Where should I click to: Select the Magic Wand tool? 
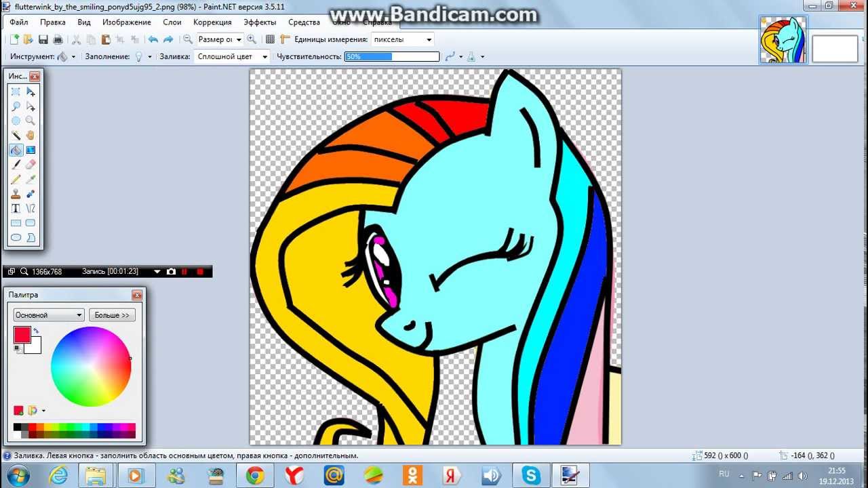(16, 136)
